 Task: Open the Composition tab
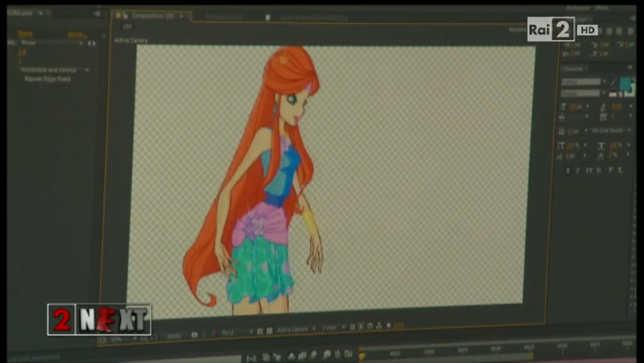(x=153, y=15)
